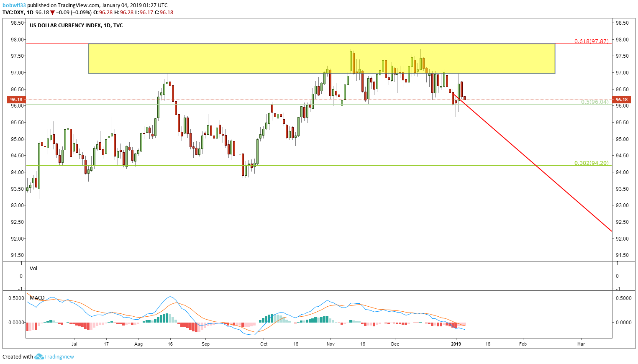The height and width of the screenshot is (364, 638).
Task: Click the 98.50 value on right price axis
Action: [622, 23]
